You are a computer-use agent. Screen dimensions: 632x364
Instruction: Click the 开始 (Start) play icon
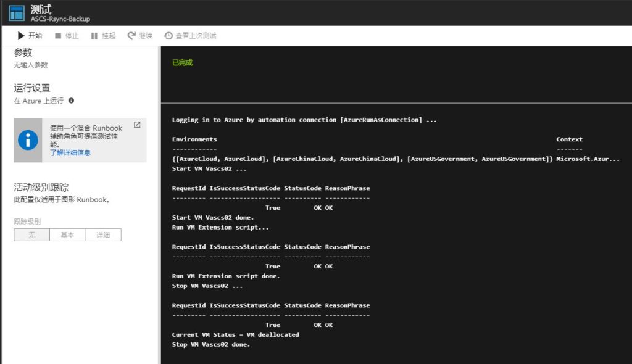(21, 36)
